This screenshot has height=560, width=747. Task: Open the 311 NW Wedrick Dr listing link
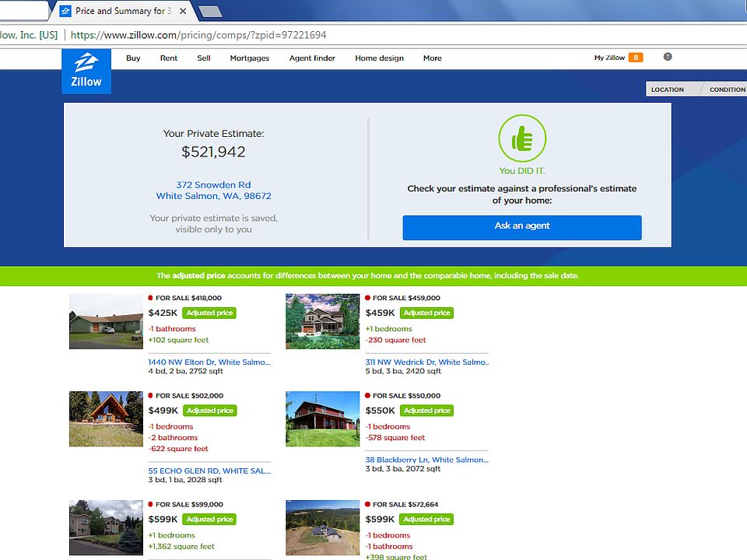click(427, 362)
